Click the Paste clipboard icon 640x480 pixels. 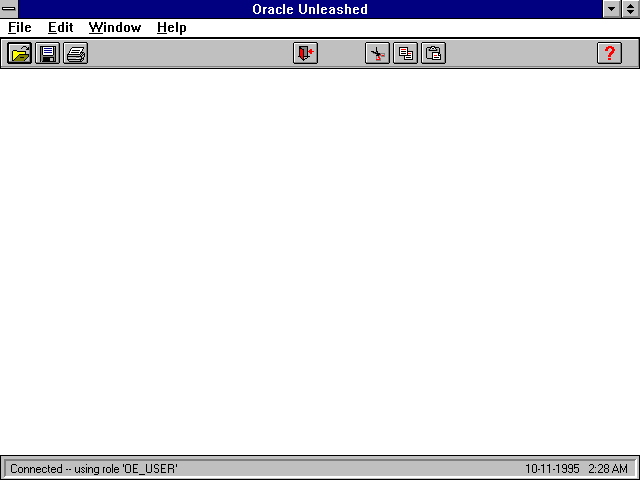tap(433, 54)
